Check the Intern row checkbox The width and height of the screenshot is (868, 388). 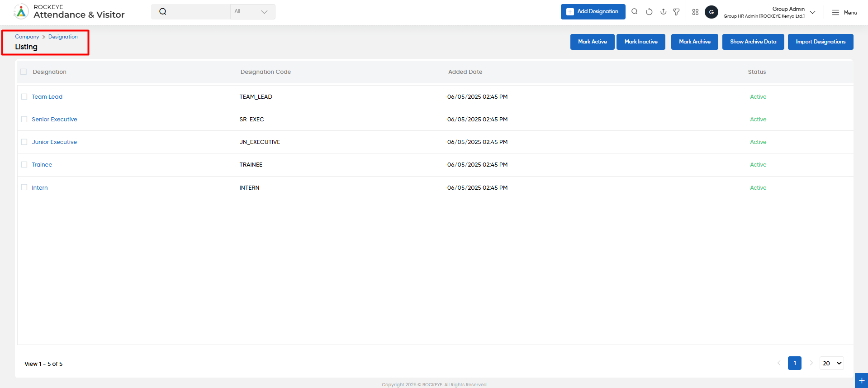tap(24, 187)
